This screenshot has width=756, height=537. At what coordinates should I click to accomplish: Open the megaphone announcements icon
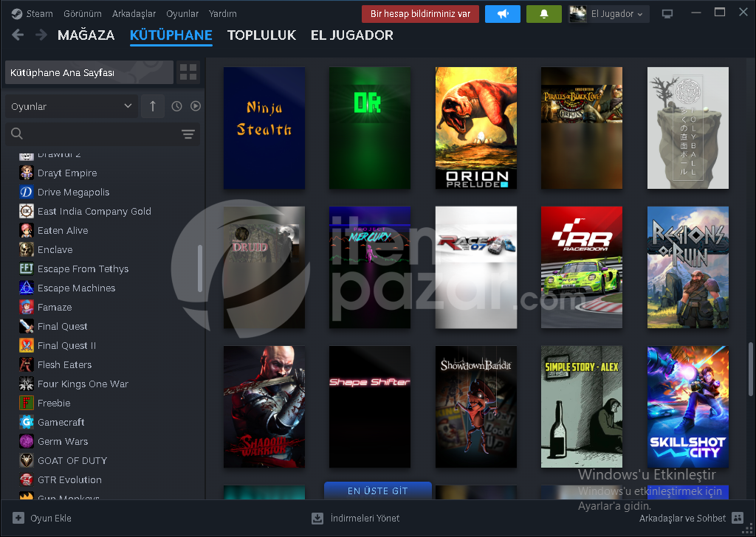point(502,14)
